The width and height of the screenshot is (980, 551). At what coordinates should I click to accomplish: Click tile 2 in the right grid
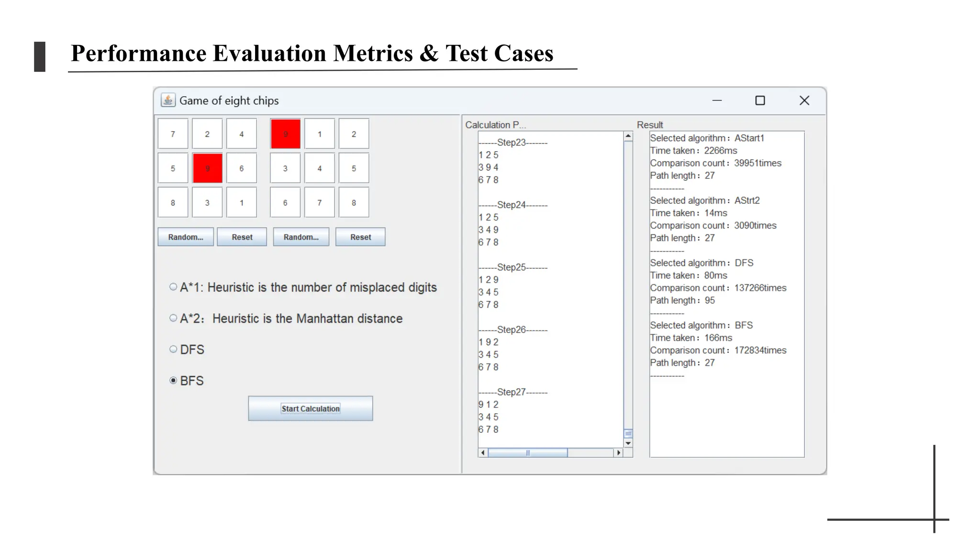(x=354, y=134)
